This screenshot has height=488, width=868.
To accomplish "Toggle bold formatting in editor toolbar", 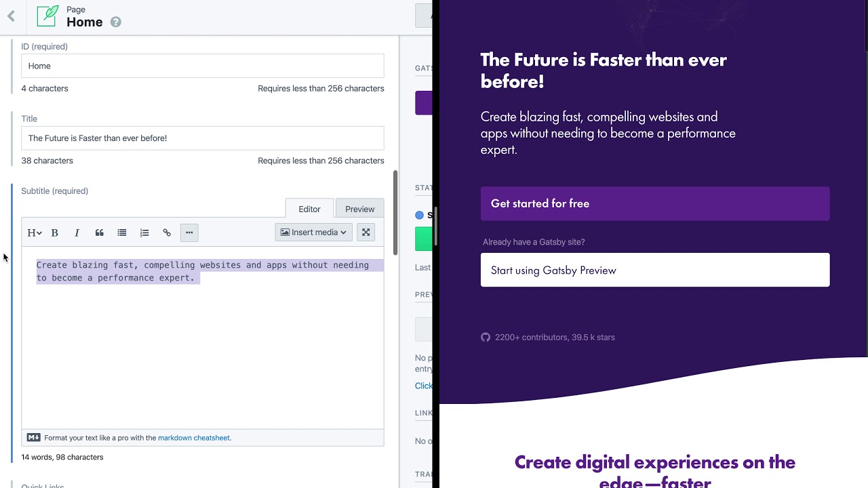I will pos(55,232).
